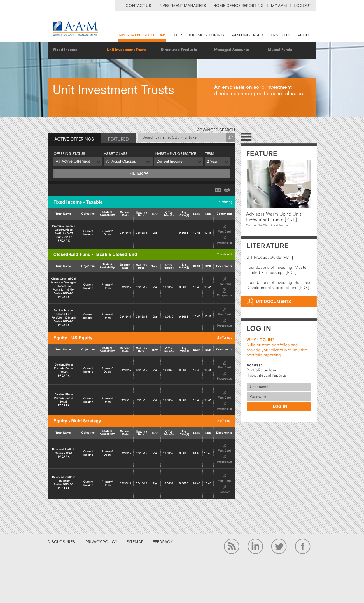Click the Current Income objective selector
This screenshot has width=364, height=603.
(x=179, y=161)
